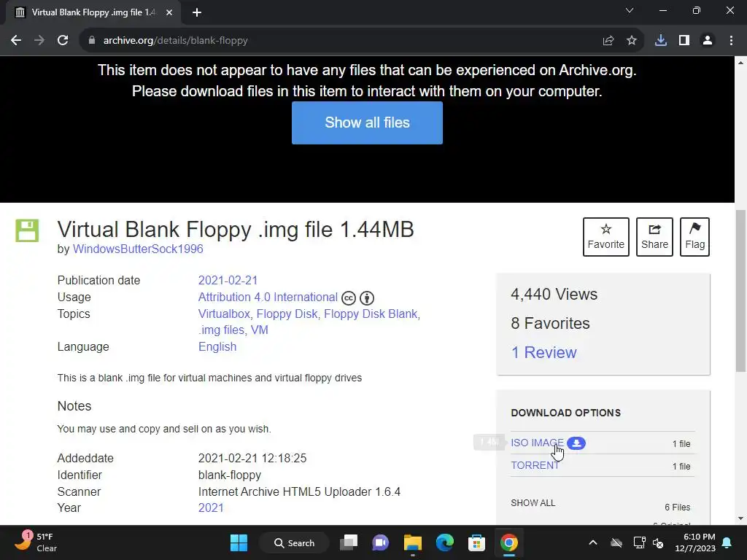Image resolution: width=747 pixels, height=560 pixels.
Task: Click the OneDrive cloud tray icon
Action: (x=616, y=542)
